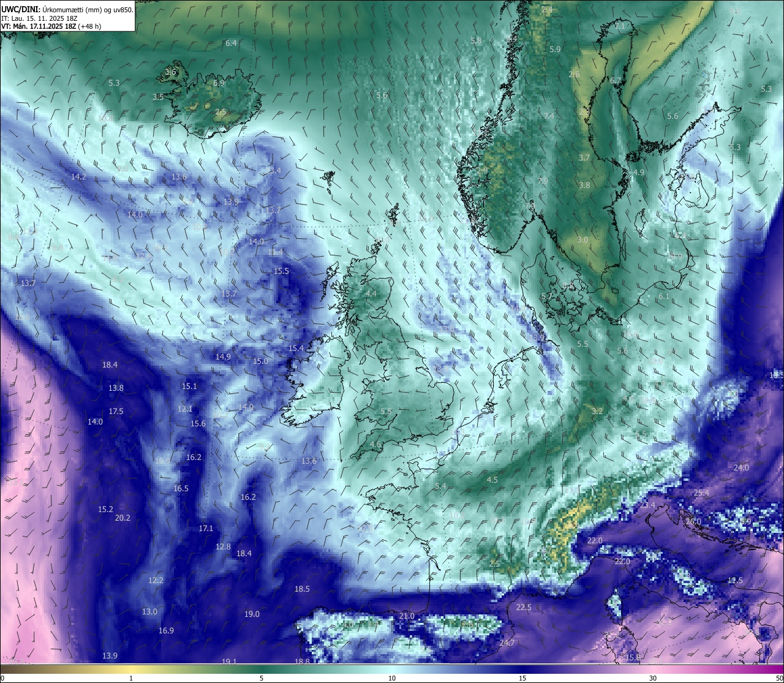This screenshot has width=784, height=683.
Task: Click the 4.5 value over northern France
Action: coord(492,480)
